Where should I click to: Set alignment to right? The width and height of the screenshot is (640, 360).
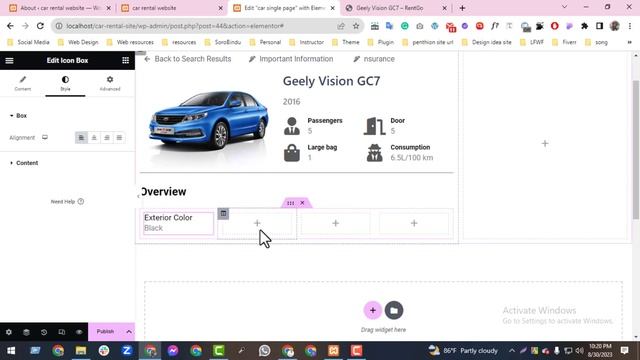[x=107, y=138]
